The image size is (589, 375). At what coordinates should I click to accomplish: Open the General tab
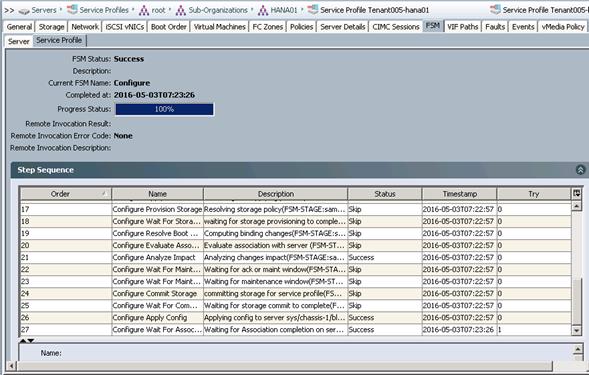click(19, 27)
